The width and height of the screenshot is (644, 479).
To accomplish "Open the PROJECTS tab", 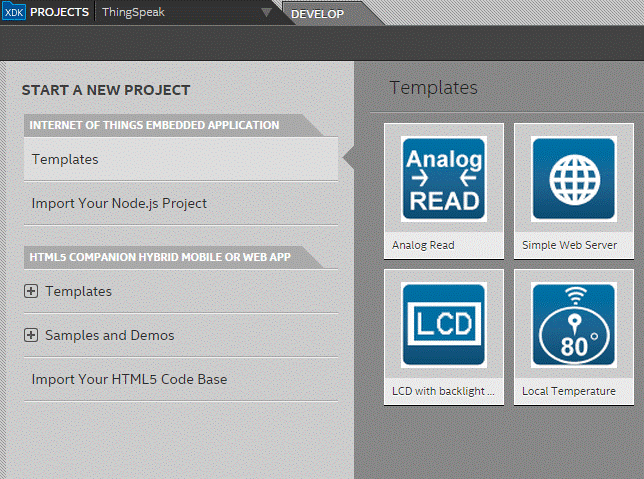I will point(59,13).
